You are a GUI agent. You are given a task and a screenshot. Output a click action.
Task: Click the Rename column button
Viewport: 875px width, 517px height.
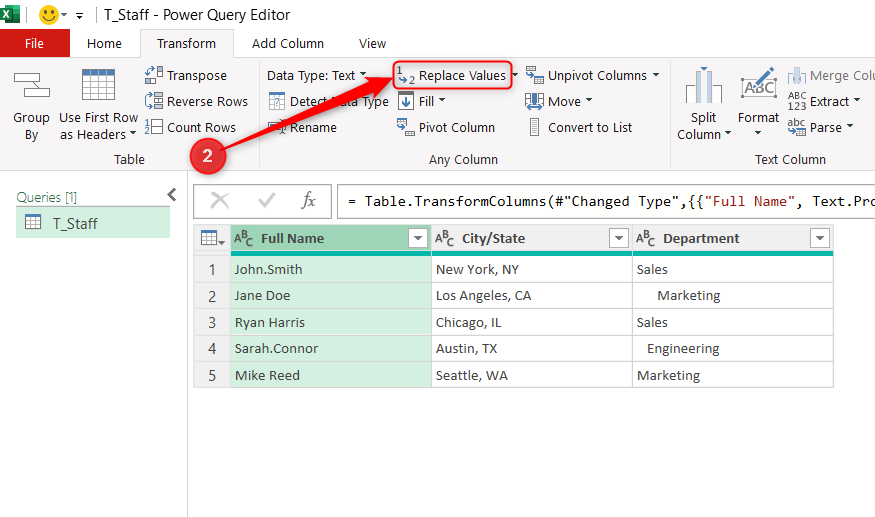click(302, 127)
